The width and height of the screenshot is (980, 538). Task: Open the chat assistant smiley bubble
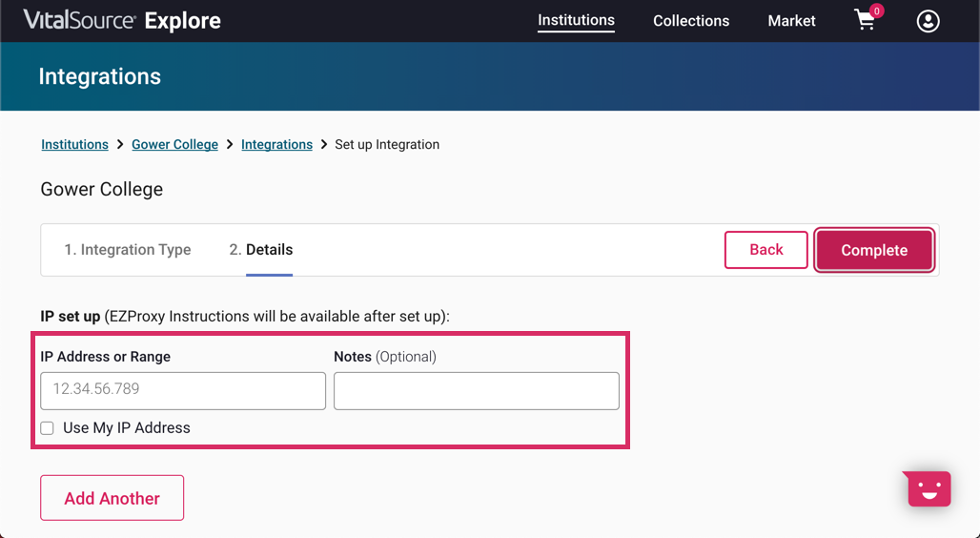(x=928, y=489)
